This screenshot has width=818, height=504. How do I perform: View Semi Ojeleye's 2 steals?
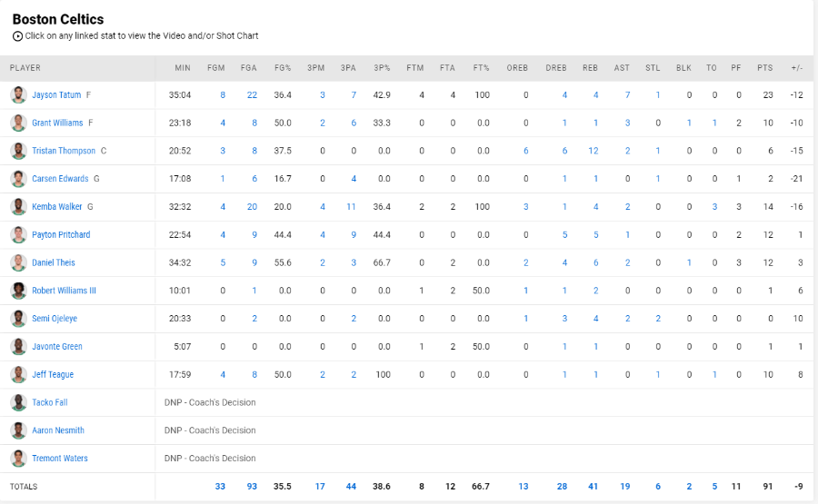pyautogui.click(x=658, y=319)
